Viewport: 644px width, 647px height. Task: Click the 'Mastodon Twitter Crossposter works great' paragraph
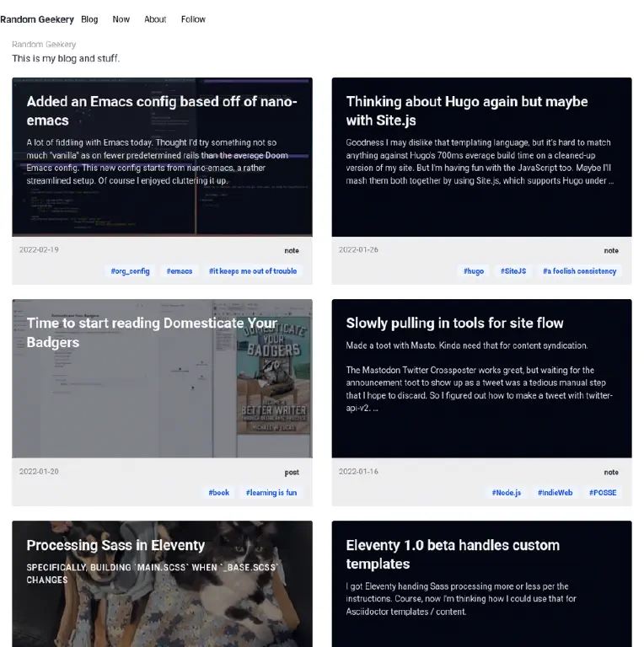(x=480, y=388)
